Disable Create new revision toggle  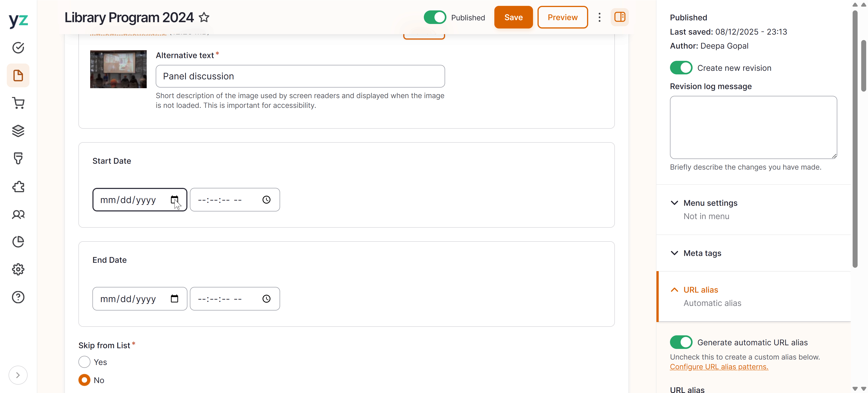point(681,68)
